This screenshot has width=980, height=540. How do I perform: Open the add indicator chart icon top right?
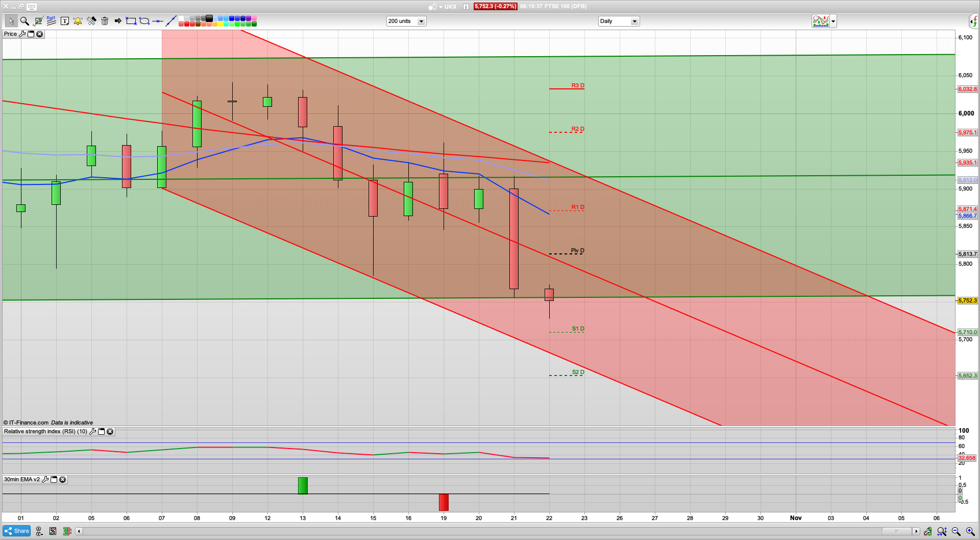click(821, 21)
